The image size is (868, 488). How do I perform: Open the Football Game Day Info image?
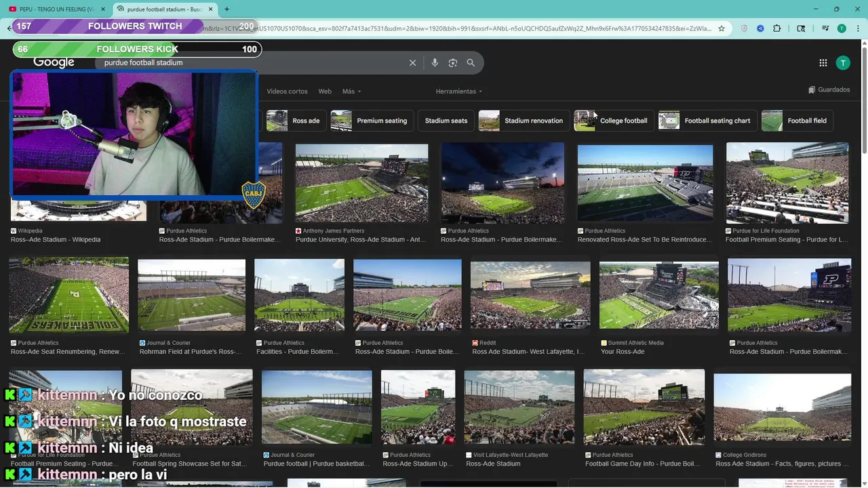click(644, 407)
